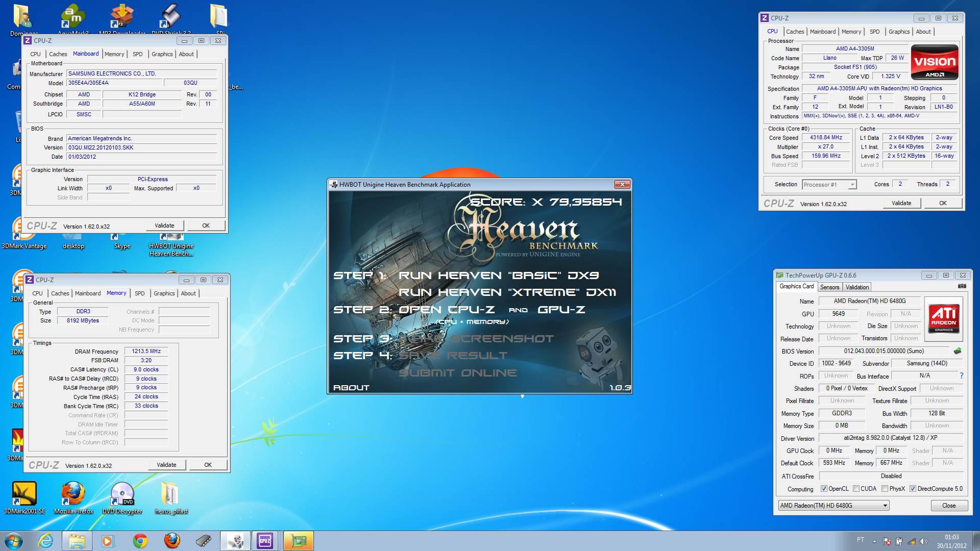Open Validation tab in GPU-Z

(857, 287)
